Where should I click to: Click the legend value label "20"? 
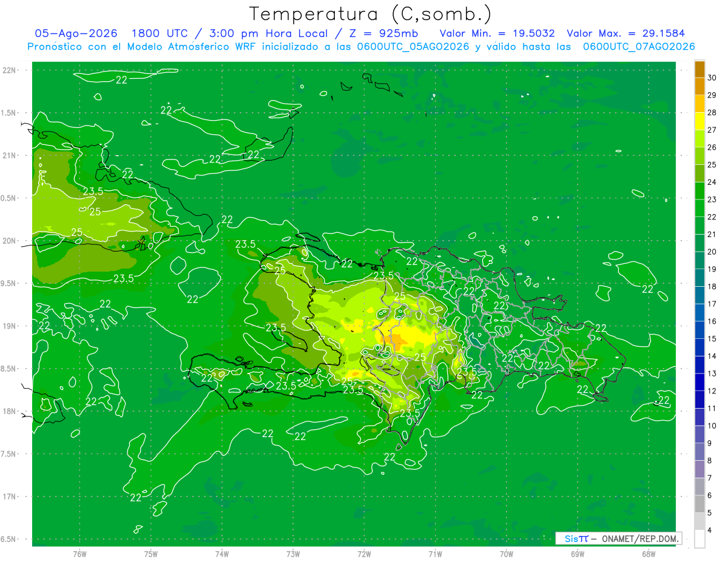(712, 252)
